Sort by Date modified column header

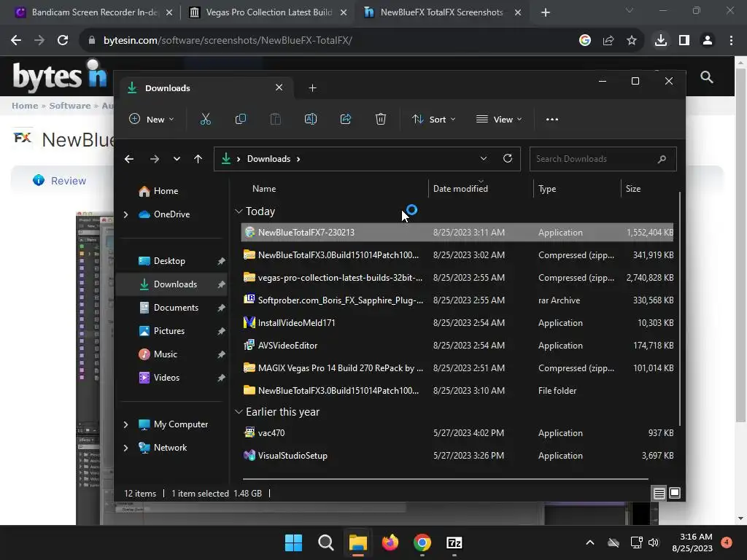coord(460,189)
